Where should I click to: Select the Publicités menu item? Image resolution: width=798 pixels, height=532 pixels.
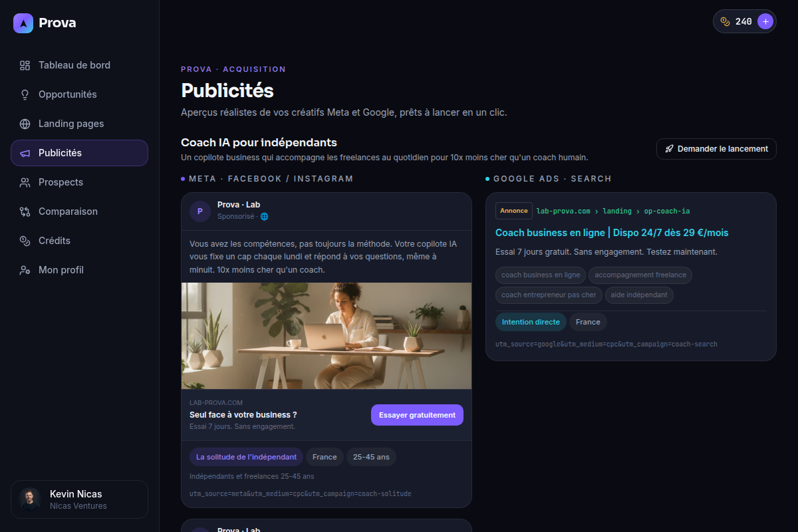coord(79,153)
